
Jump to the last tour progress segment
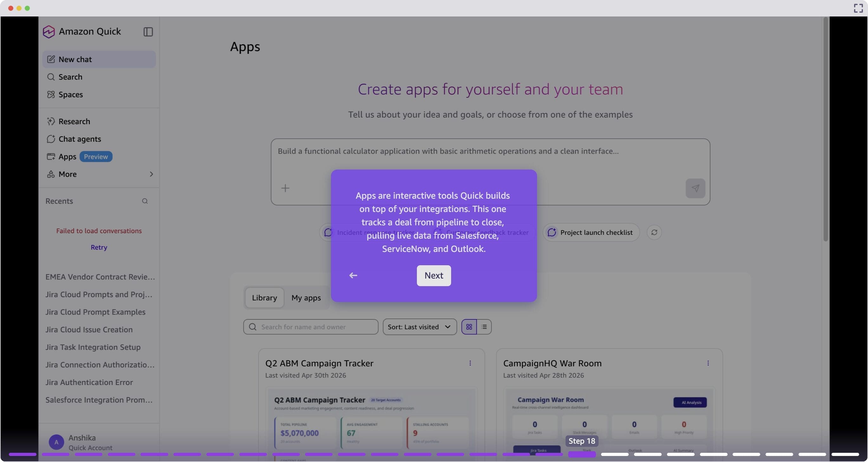pos(845,454)
